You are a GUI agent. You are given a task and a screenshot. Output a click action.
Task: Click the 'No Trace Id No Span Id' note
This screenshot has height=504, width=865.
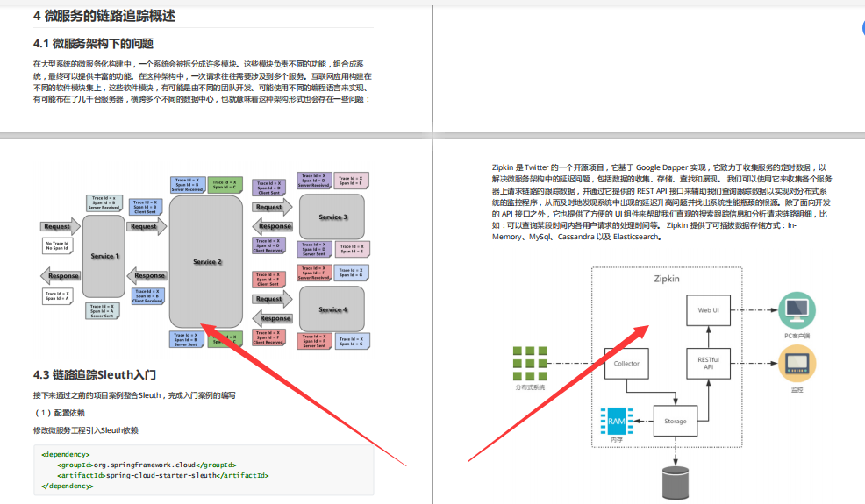tap(57, 245)
